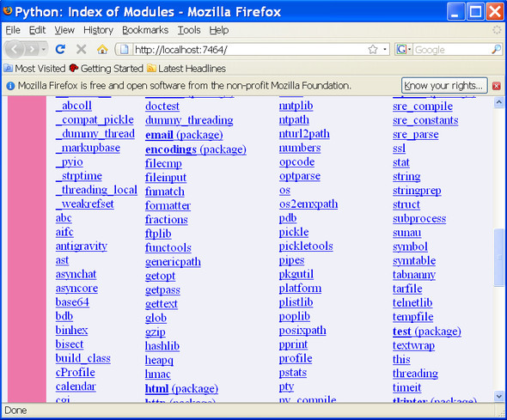Viewport: 507px width, 420px height.
Task: Open the Most Visited bookmarks folder
Action: coord(34,69)
